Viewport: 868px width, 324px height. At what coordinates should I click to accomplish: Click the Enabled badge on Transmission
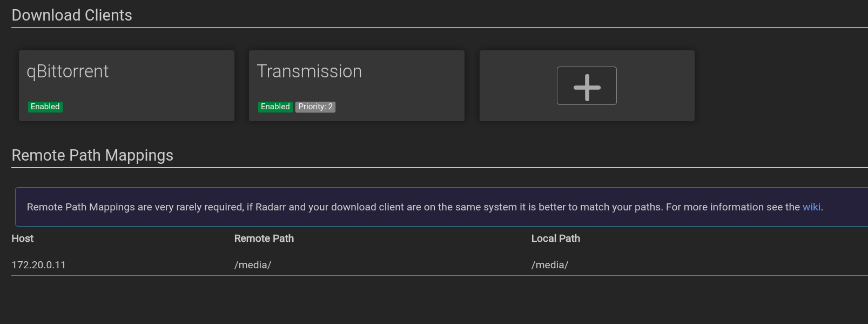tap(275, 107)
